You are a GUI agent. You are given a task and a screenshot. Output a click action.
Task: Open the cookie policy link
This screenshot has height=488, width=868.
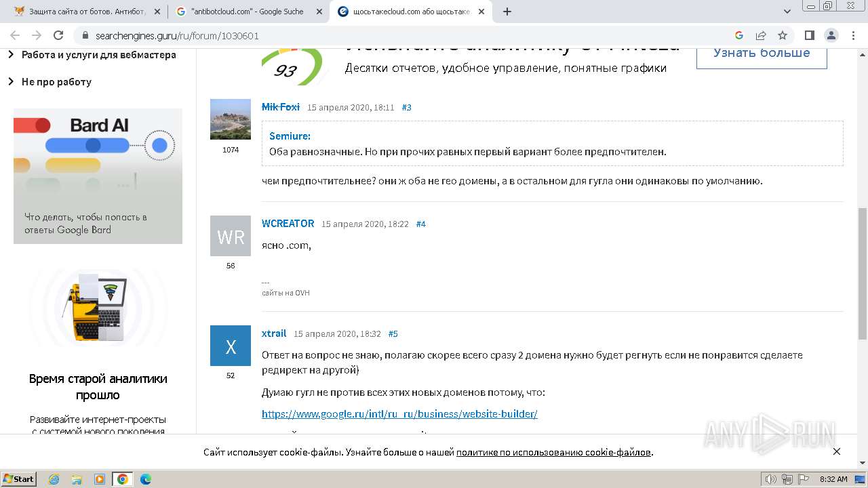553,452
